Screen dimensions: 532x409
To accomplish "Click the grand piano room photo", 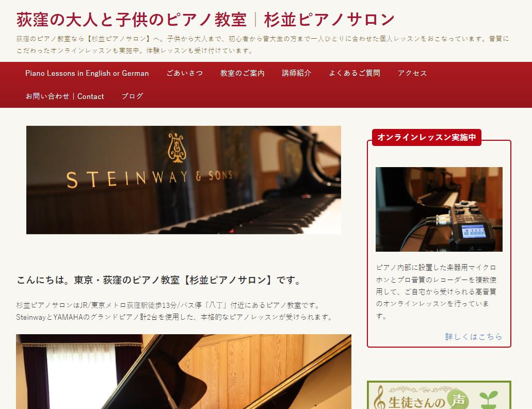I will coord(184,372).
